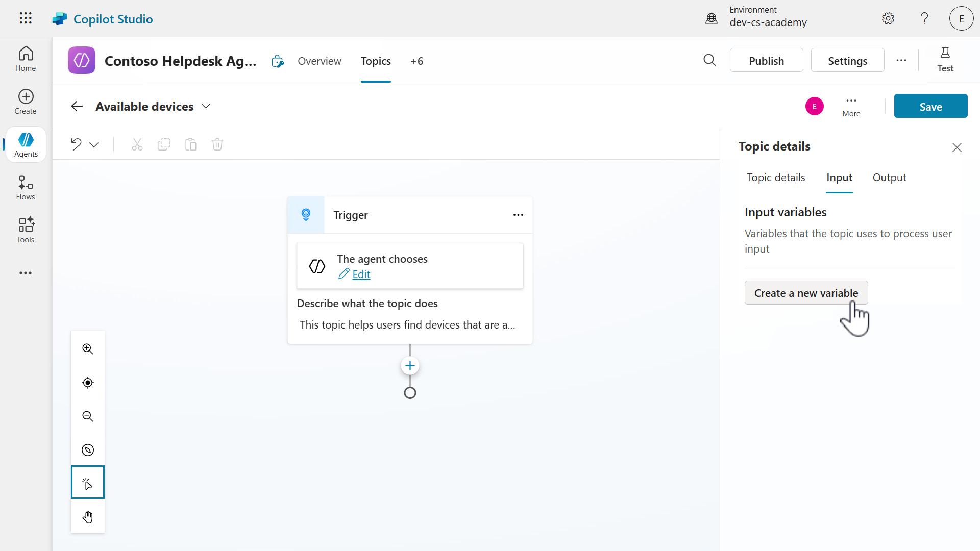Edit the agent chooses trigger
980x551 pixels.
pos(361,274)
